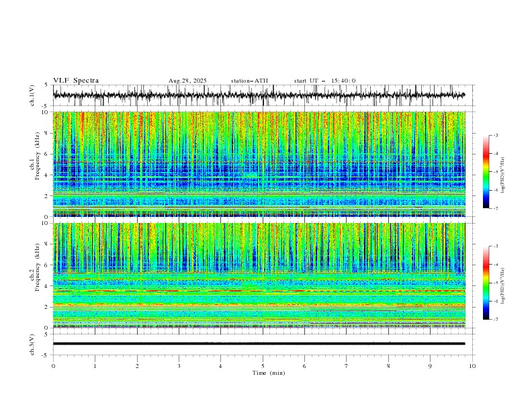Click time axis tick label "3"
The height and width of the screenshot is (411, 532).
click(x=179, y=366)
